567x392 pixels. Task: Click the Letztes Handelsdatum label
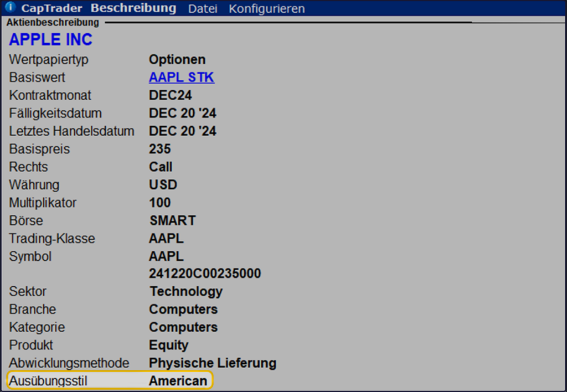pyautogui.click(x=71, y=131)
